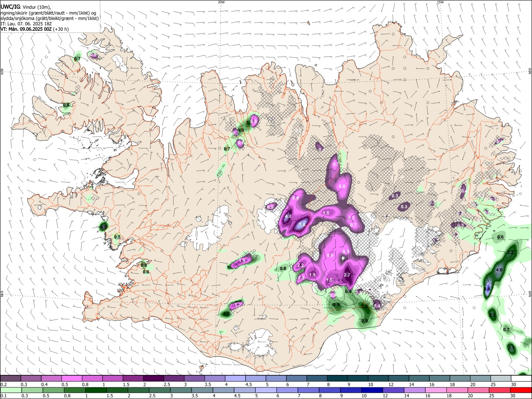Click the '4.6' offshore rain value

[x=500, y=270]
